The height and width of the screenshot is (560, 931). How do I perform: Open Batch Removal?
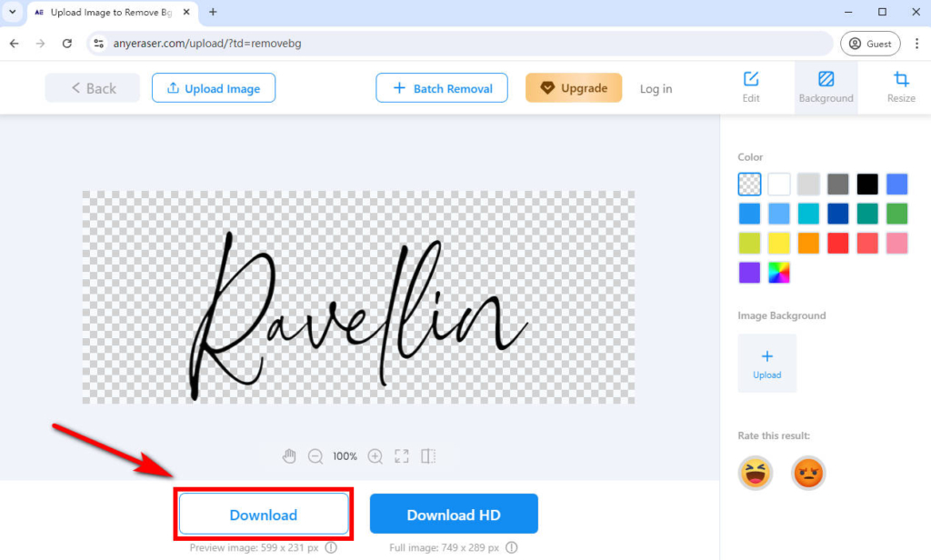[442, 87]
